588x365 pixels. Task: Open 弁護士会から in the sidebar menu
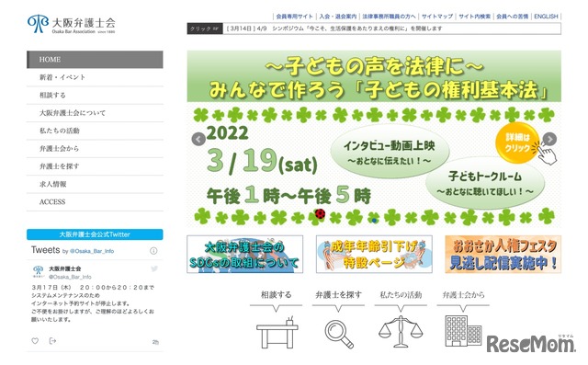[x=95, y=149]
